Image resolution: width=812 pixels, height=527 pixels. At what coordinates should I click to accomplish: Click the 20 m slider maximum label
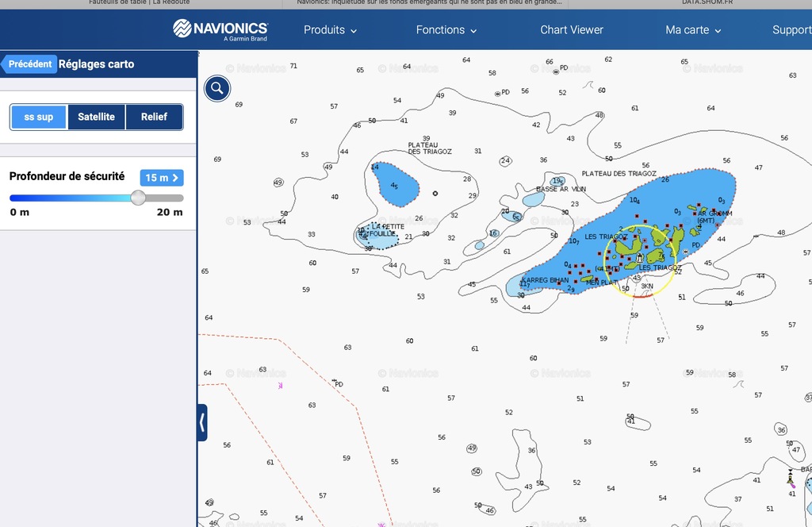point(170,213)
